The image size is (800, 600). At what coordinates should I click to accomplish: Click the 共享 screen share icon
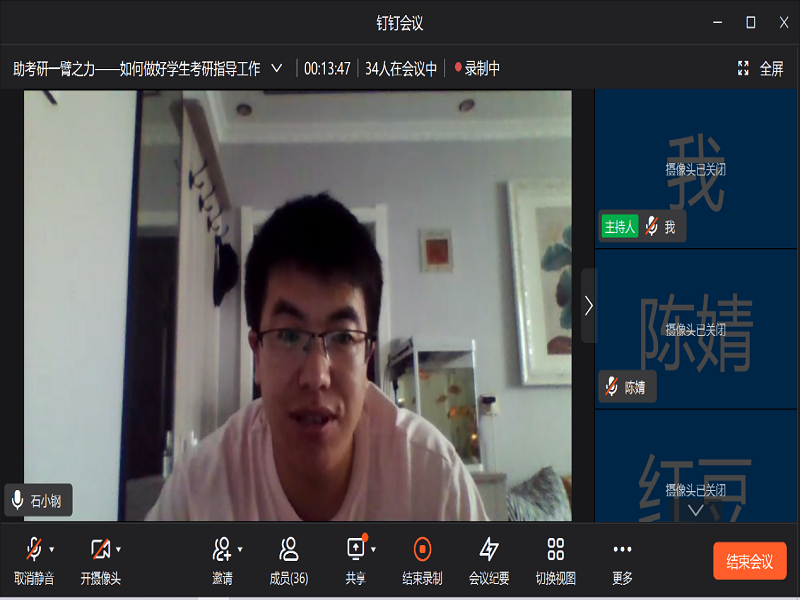click(356, 549)
